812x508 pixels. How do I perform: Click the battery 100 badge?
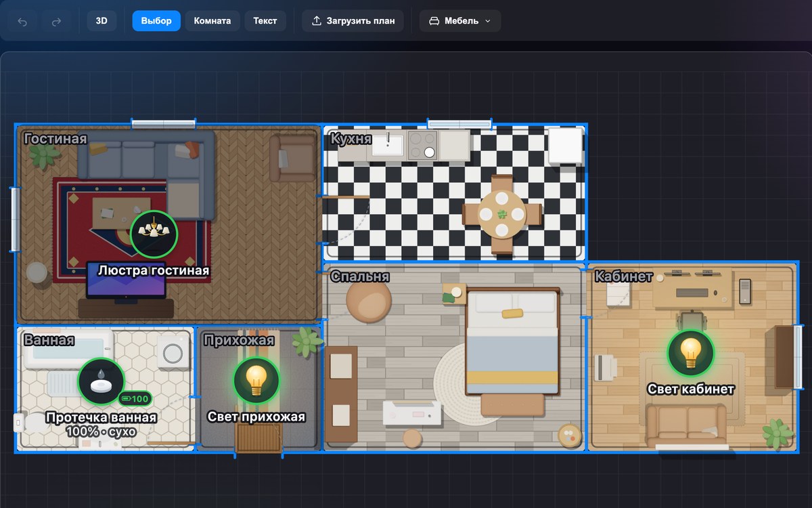135,399
